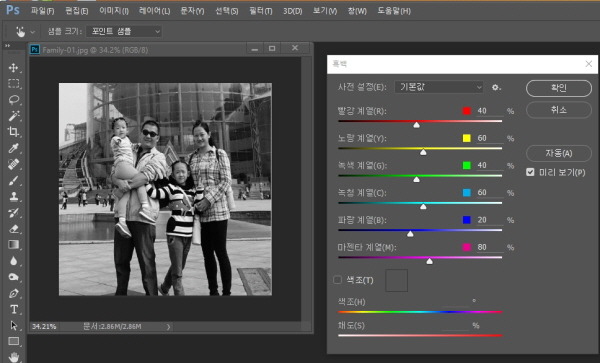The image size is (600, 363).
Task: Select the Gradient tool
Action: (x=13, y=244)
